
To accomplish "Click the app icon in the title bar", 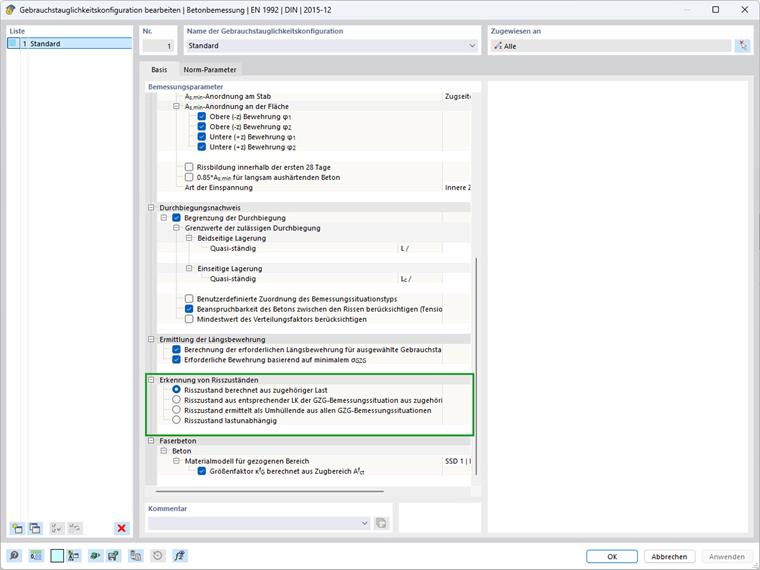I will pos(10,10).
